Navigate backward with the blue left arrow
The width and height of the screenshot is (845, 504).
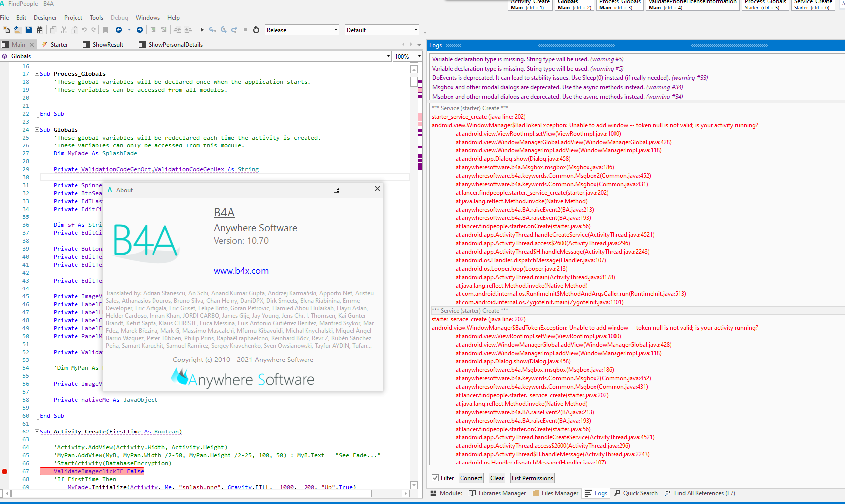point(119,30)
